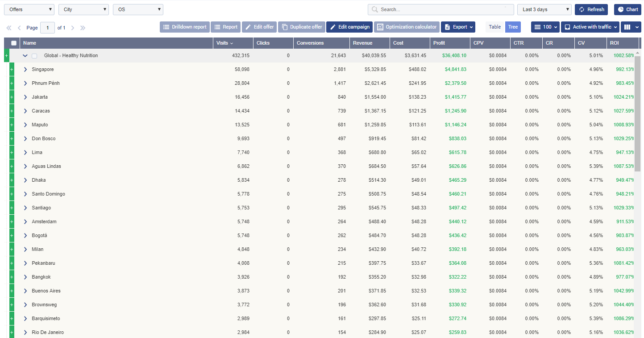Expand the Jakarta row

[25, 97]
